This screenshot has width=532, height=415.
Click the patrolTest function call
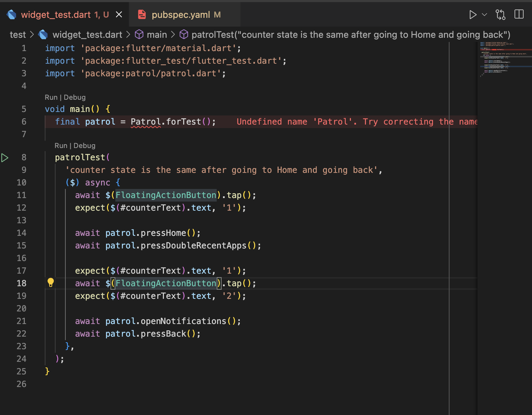[80, 157]
